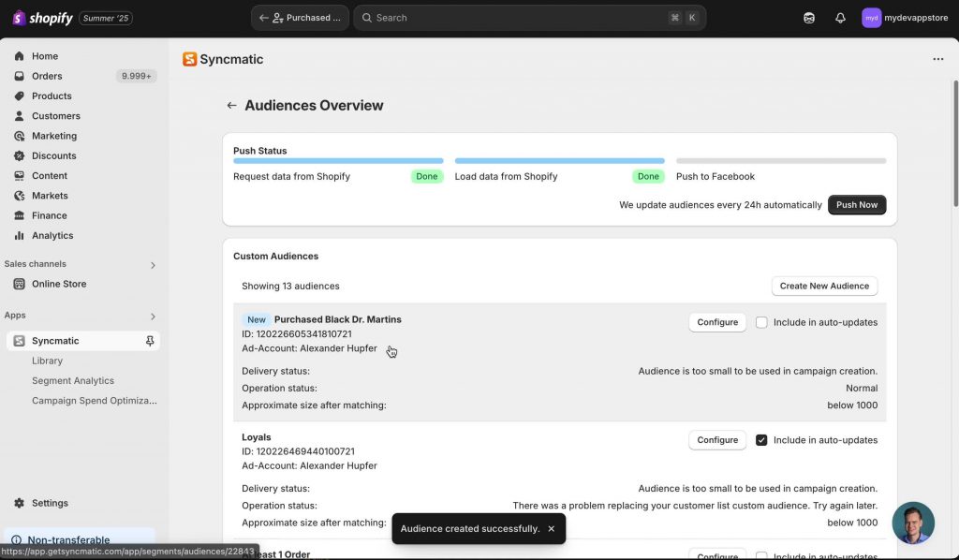This screenshot has height=560, width=959.
Task: Expand the Sales channels section
Action: pyautogui.click(x=153, y=265)
